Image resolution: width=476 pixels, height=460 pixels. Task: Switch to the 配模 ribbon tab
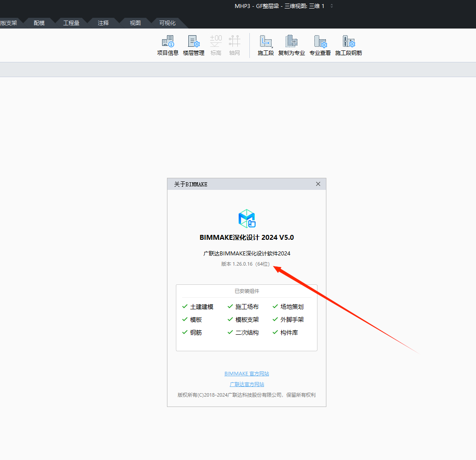pos(39,23)
